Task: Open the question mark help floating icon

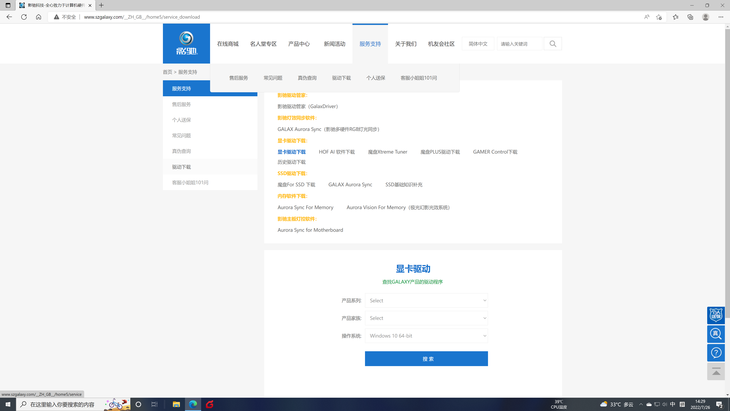Action: 716,352
